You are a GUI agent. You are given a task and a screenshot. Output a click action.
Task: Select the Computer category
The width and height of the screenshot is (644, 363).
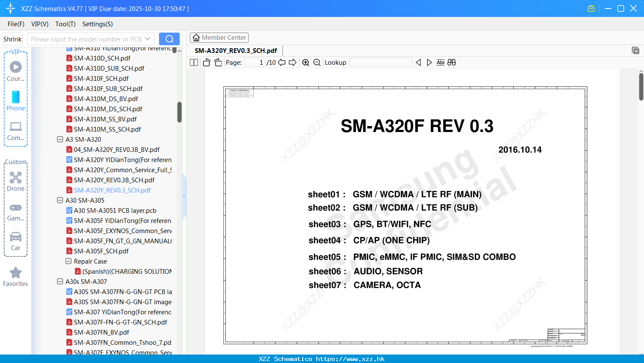[16, 131]
